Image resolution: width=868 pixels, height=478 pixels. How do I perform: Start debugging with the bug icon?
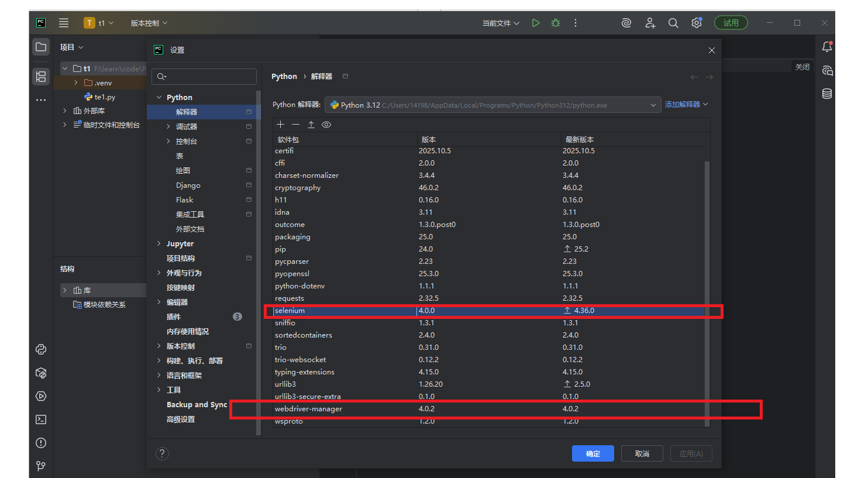coord(556,23)
